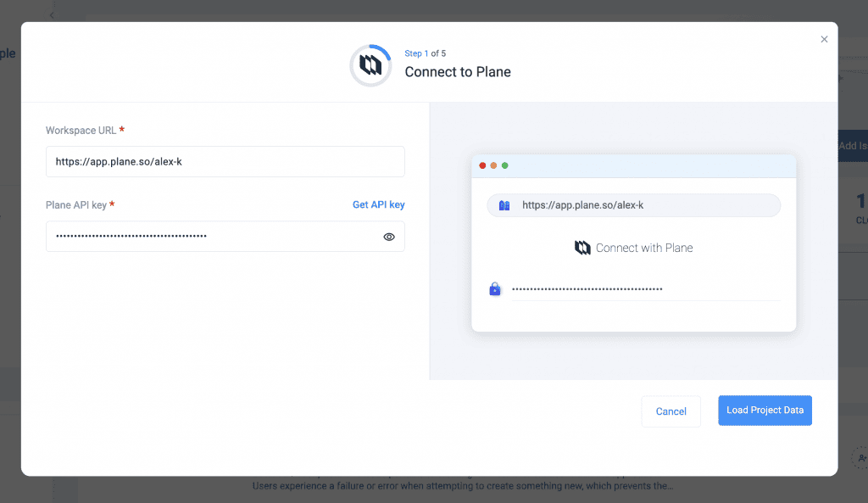868x503 pixels.
Task: Click Load Project Data button
Action: click(x=765, y=411)
